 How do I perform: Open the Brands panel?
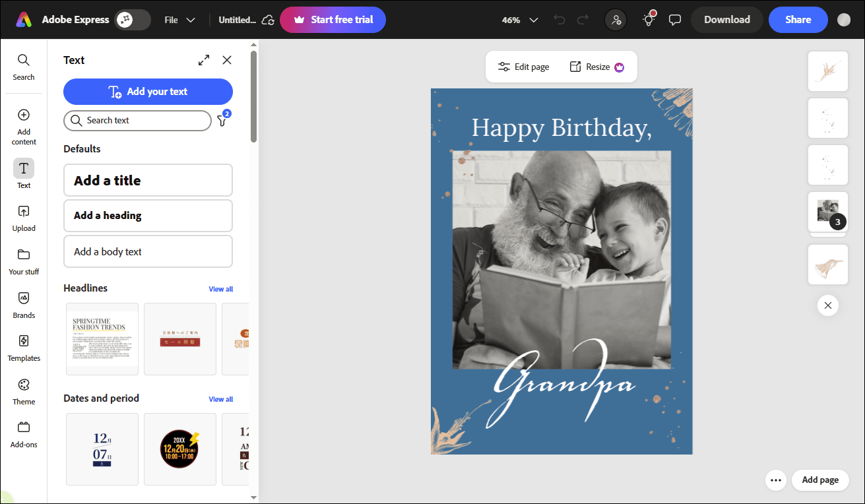[x=23, y=304]
